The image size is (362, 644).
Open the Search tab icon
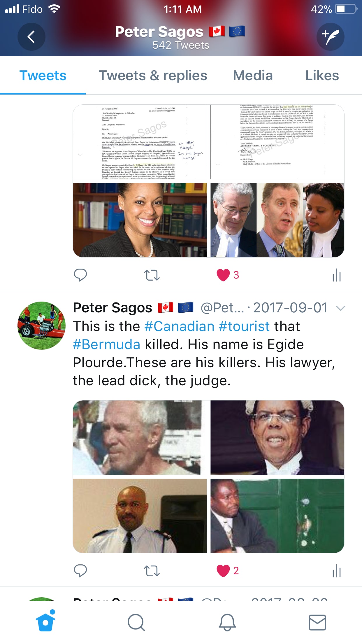point(136,622)
